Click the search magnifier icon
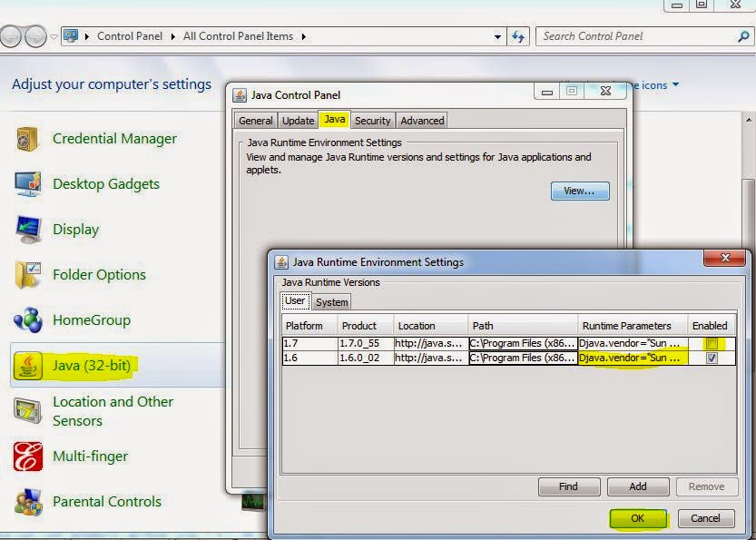Image resolution: width=756 pixels, height=540 pixels. (743, 36)
